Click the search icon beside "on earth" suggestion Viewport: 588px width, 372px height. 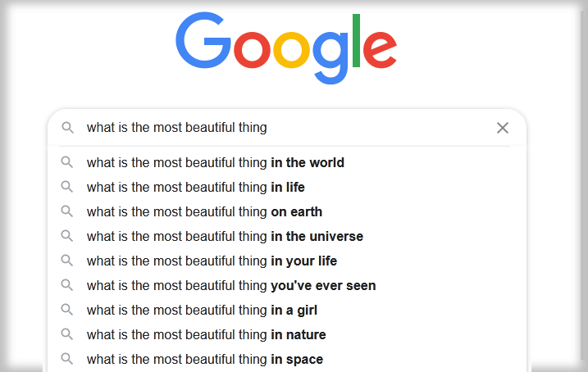coord(67,211)
